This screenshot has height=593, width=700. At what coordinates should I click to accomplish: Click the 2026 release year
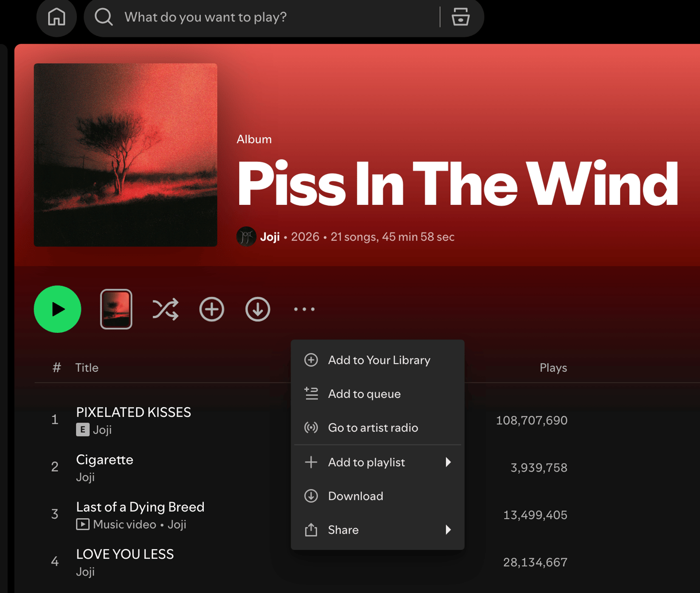pyautogui.click(x=305, y=237)
